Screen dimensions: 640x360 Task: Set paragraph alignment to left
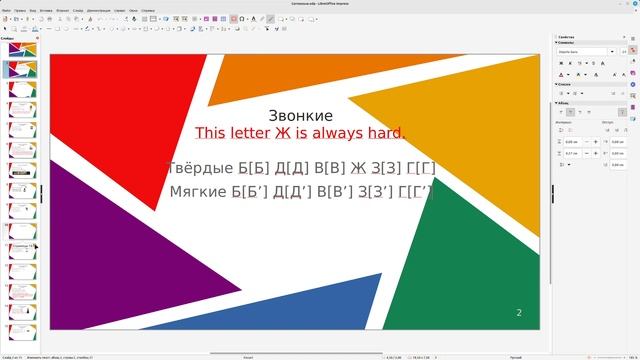(561, 112)
